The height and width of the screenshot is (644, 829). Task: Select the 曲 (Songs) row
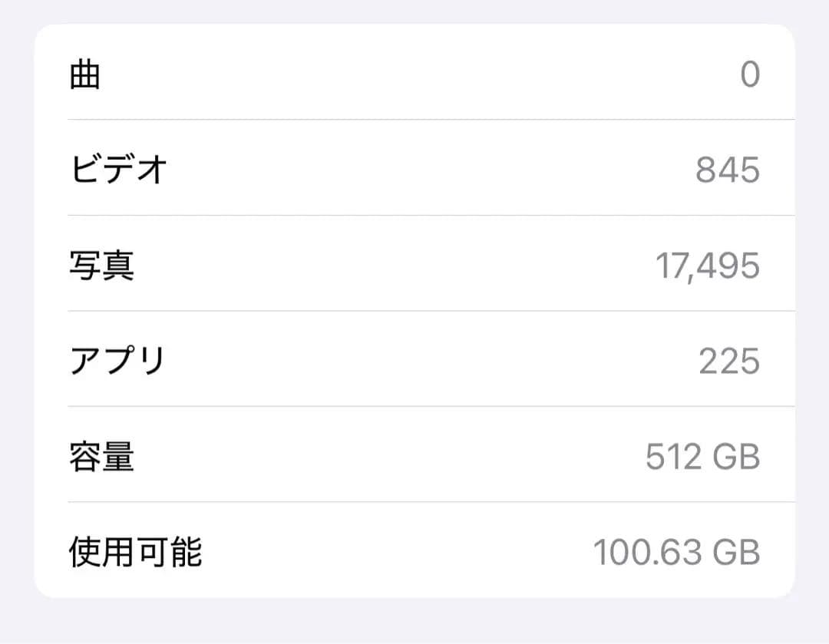(x=414, y=74)
